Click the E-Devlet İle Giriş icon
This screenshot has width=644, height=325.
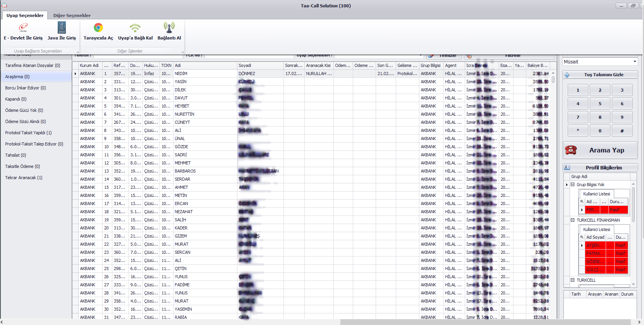pyautogui.click(x=23, y=28)
